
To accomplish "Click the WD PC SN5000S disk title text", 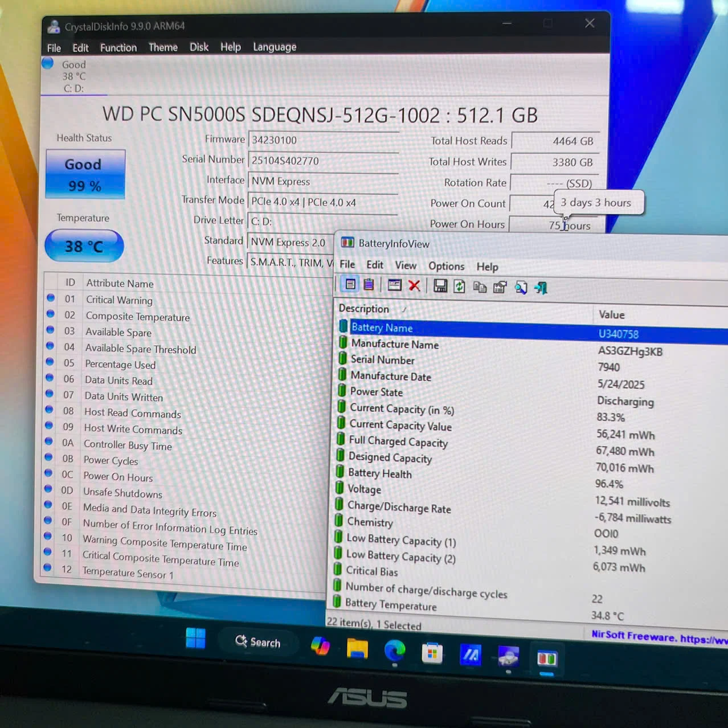I will (x=320, y=115).
